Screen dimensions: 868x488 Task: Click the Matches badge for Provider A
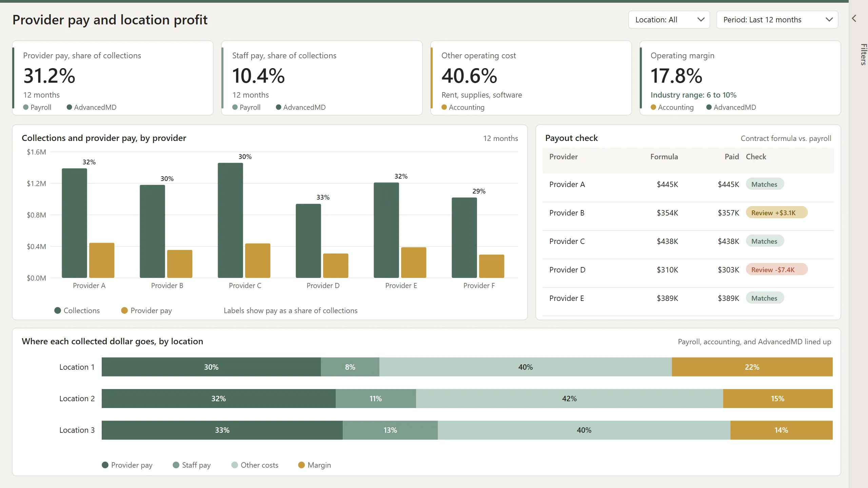pos(765,184)
